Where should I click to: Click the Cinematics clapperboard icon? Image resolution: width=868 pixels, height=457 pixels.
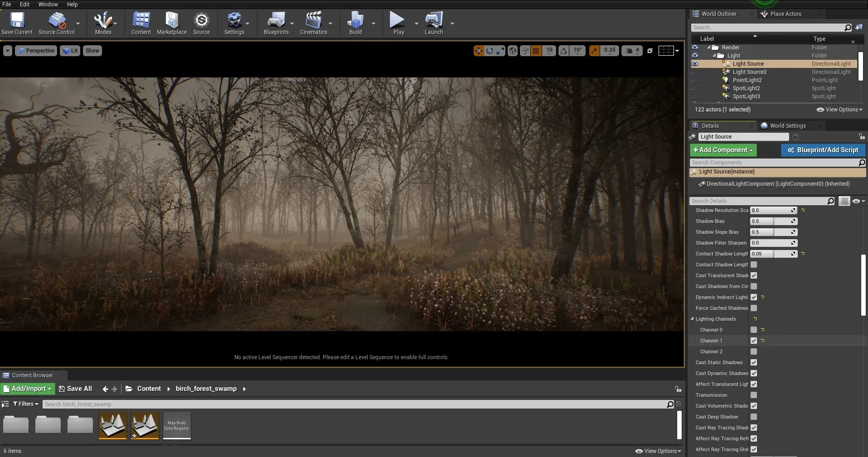click(313, 21)
